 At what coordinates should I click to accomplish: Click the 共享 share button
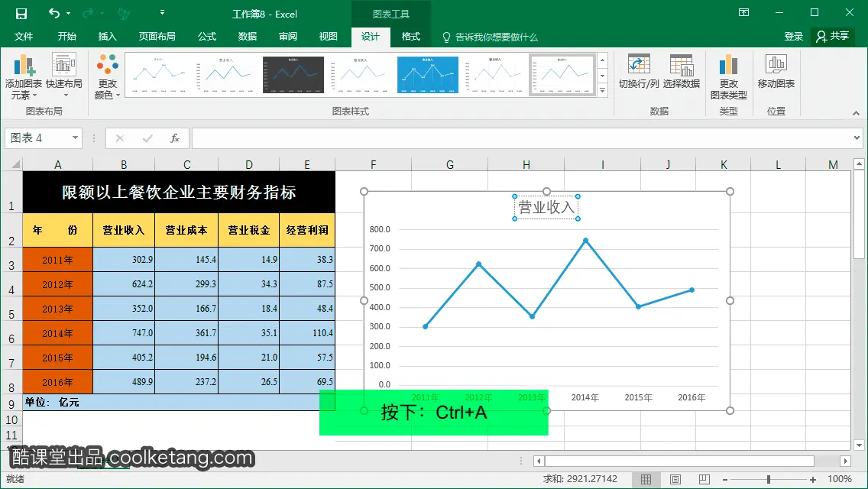tap(833, 37)
